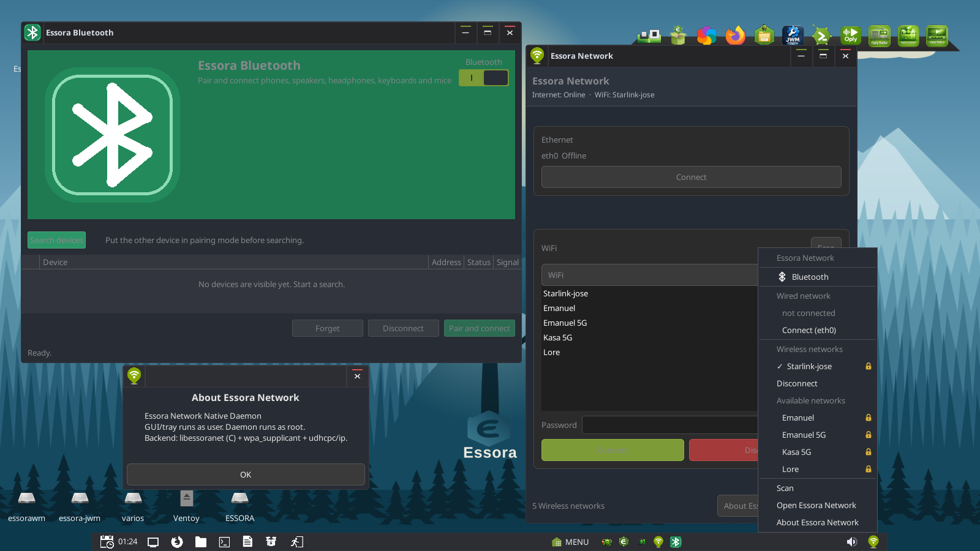
Task: Open the varios desktop drive icon
Action: [133, 507]
